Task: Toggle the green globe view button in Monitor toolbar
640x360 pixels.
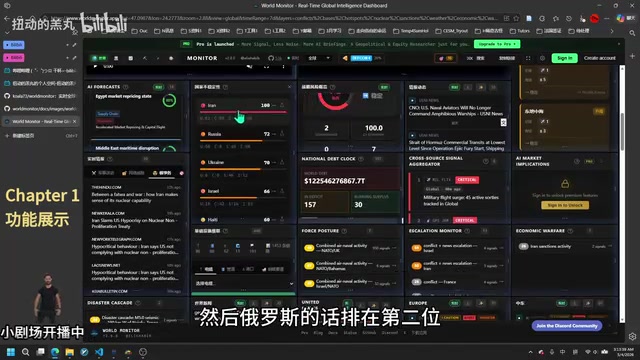Action: pos(98,58)
